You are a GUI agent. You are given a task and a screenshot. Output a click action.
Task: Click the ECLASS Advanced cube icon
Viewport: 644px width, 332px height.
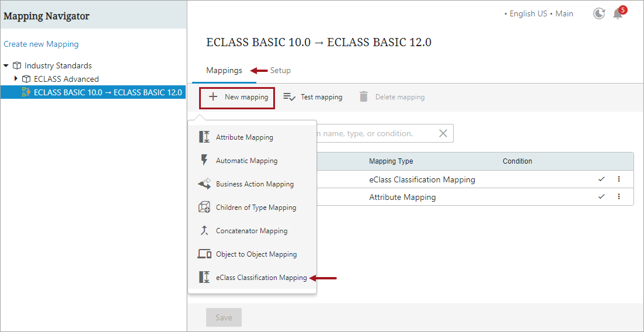26,79
